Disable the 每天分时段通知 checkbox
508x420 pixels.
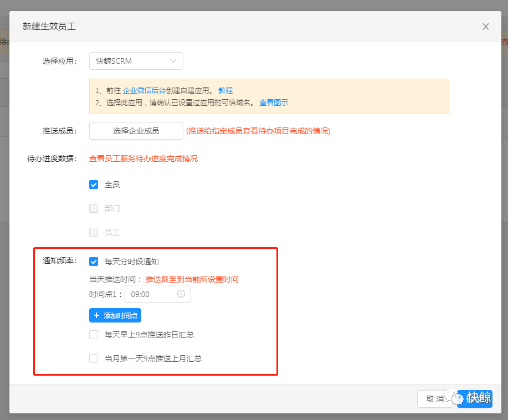pyautogui.click(x=94, y=262)
